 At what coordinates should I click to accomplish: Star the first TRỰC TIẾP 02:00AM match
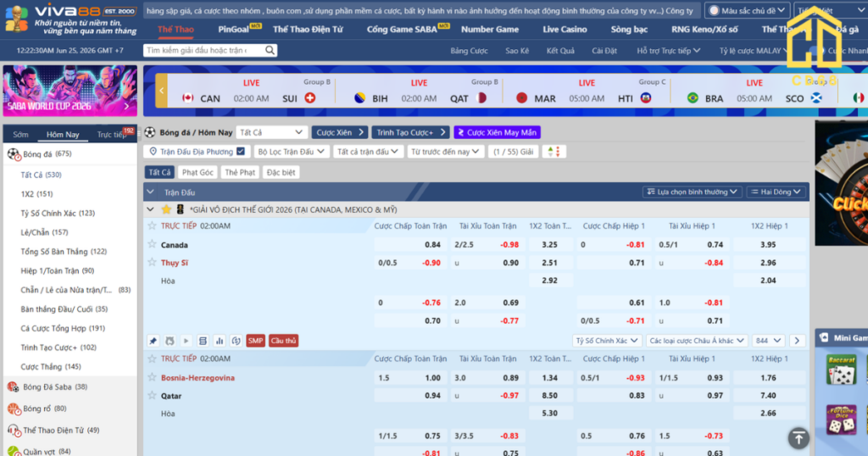pos(153,225)
